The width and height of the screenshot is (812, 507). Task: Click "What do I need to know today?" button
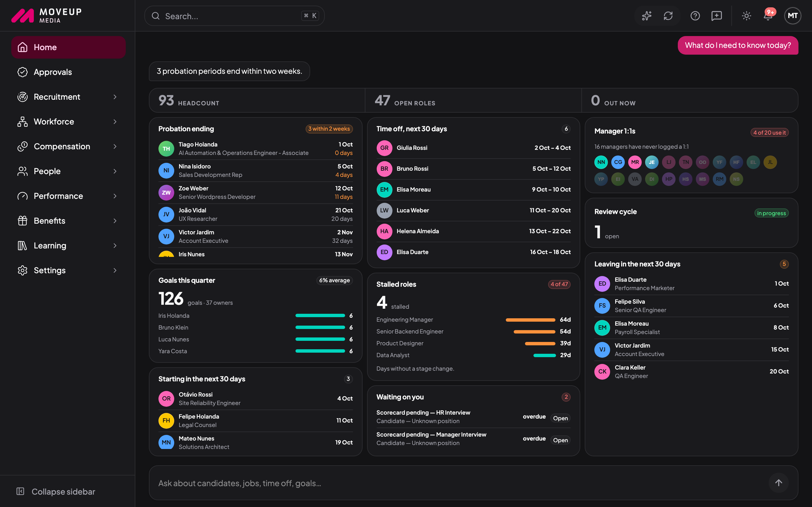pyautogui.click(x=738, y=45)
